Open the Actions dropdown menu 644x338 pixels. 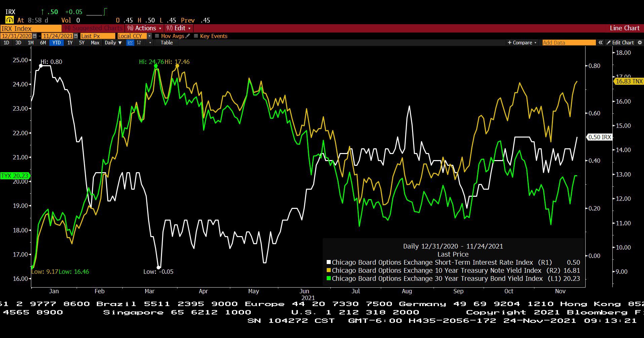tap(144, 28)
